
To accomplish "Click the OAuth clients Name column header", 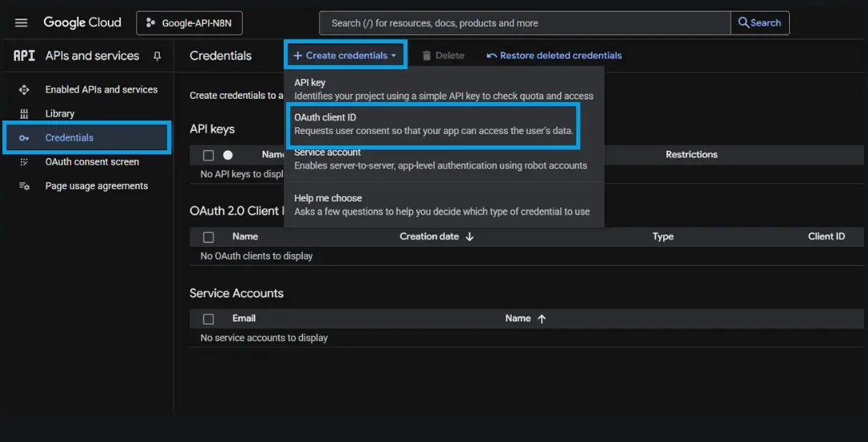I will [x=245, y=236].
